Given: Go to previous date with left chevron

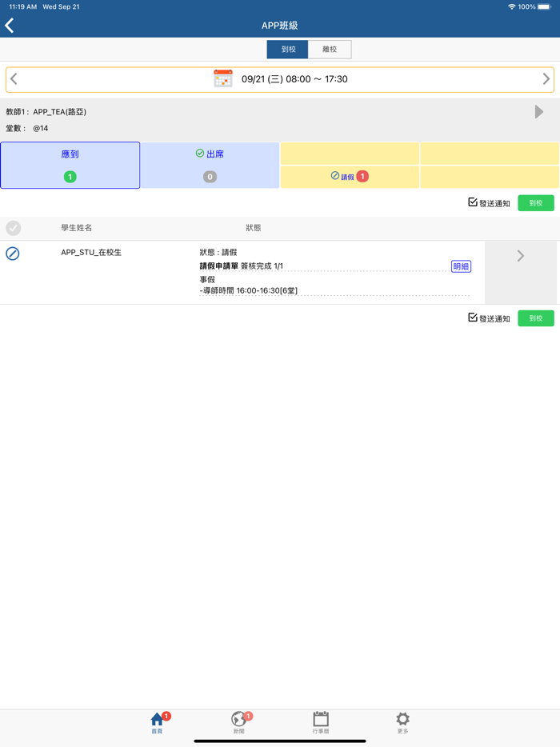Looking at the screenshot, I should 14,78.
